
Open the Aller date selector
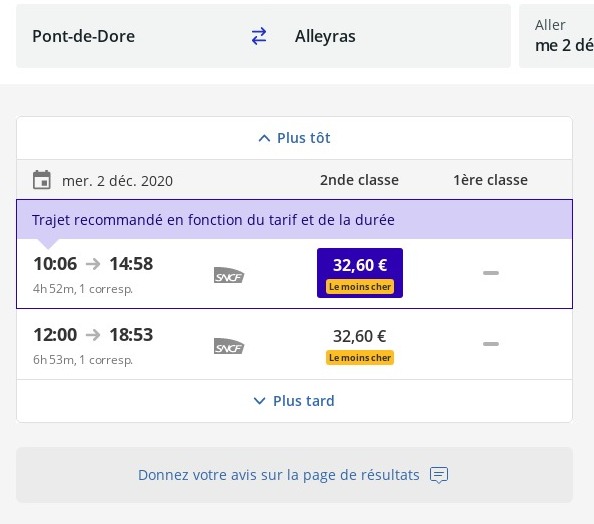pos(556,36)
